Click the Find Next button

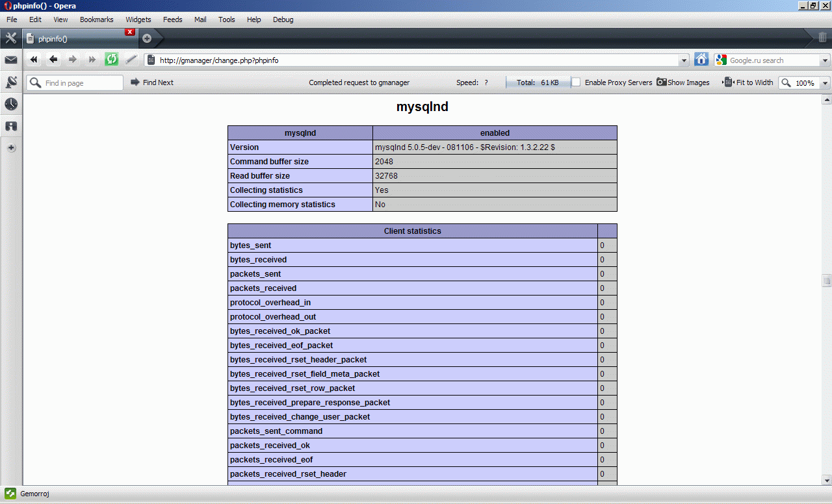coord(152,82)
